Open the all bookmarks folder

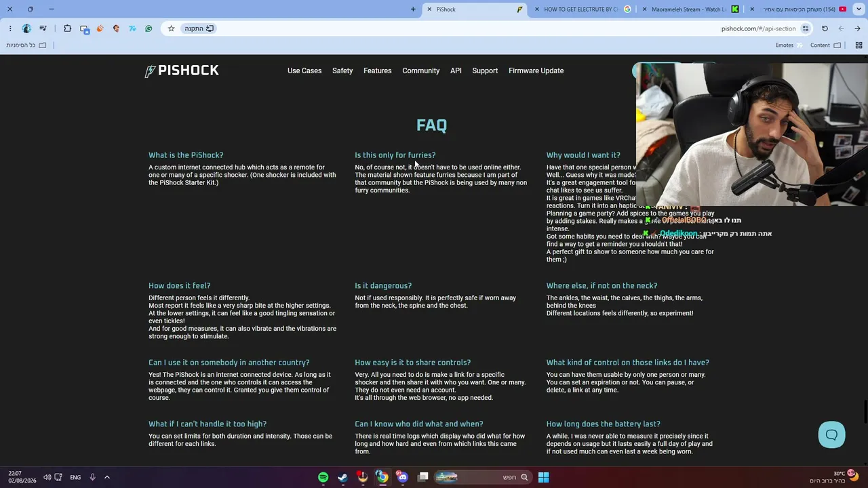[x=26, y=45]
